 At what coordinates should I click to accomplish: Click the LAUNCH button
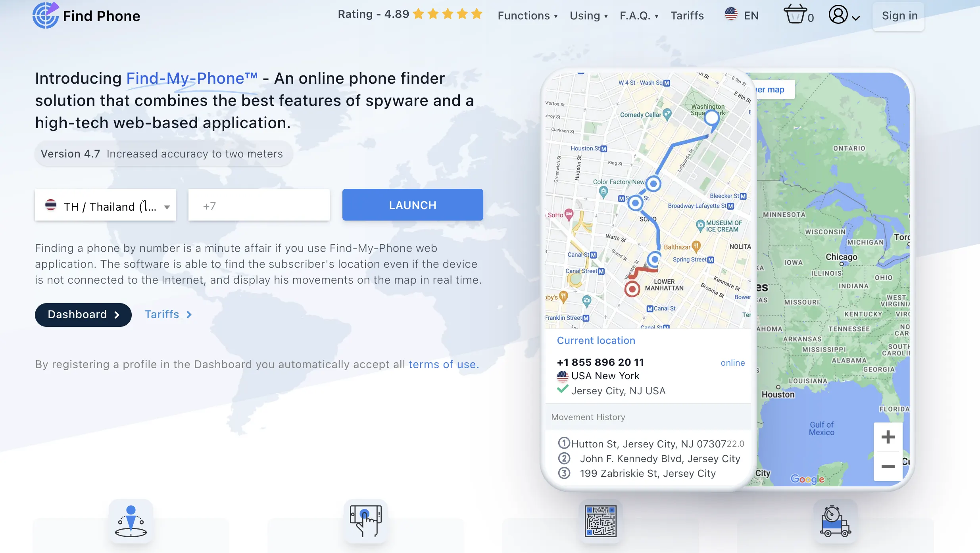coord(413,205)
